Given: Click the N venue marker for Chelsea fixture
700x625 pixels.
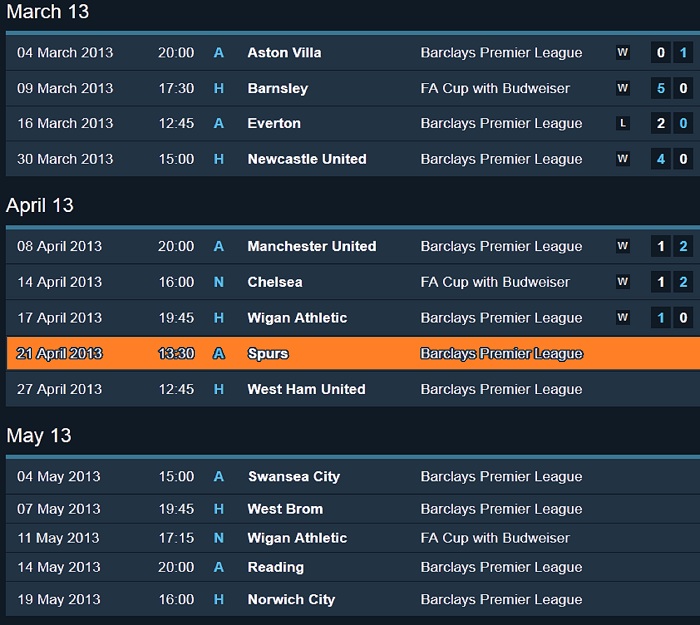Looking at the screenshot, I should (x=219, y=282).
